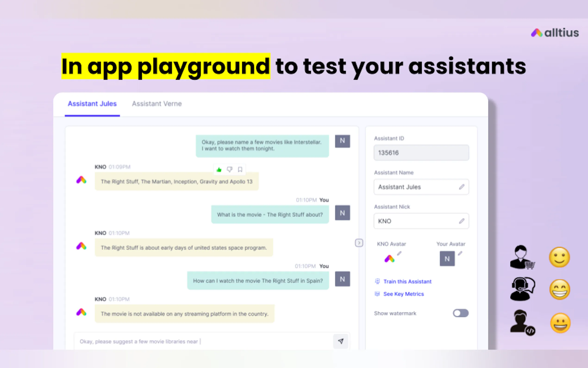Edit the Your Avatar pencil icon

(x=460, y=253)
